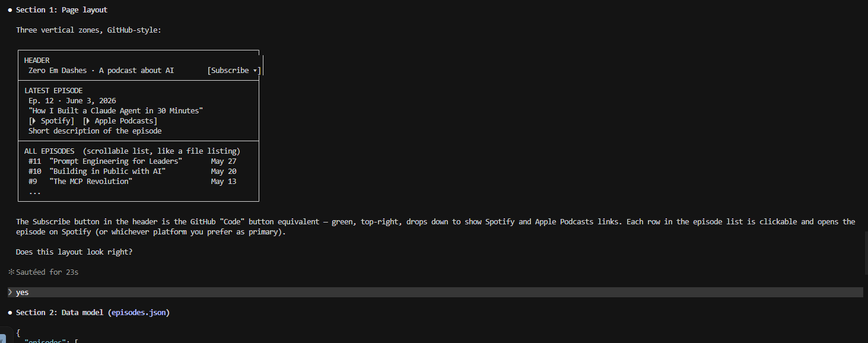Click the paragraph describing the Subscribe button
The image size is (868, 343).
pyautogui.click(x=435, y=227)
